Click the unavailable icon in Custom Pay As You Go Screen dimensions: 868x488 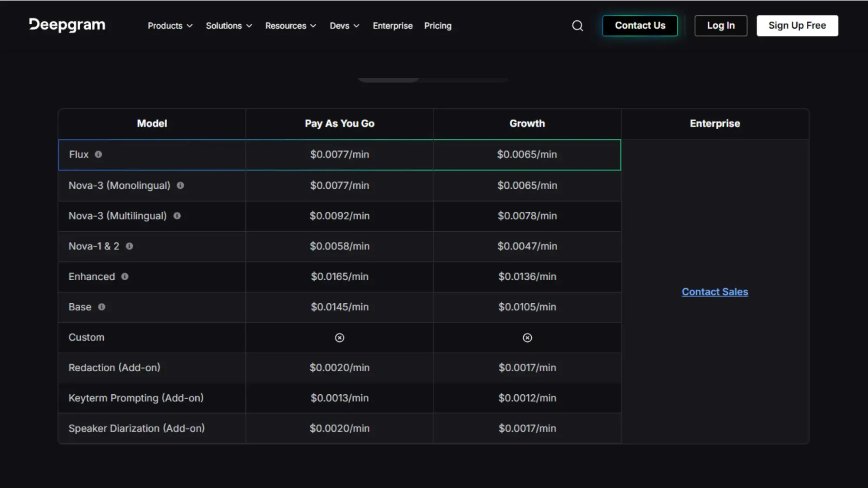click(x=339, y=338)
